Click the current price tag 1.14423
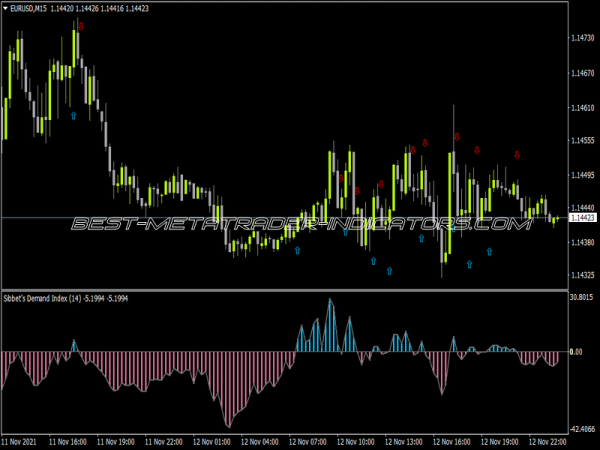The image size is (600, 450). [x=582, y=218]
